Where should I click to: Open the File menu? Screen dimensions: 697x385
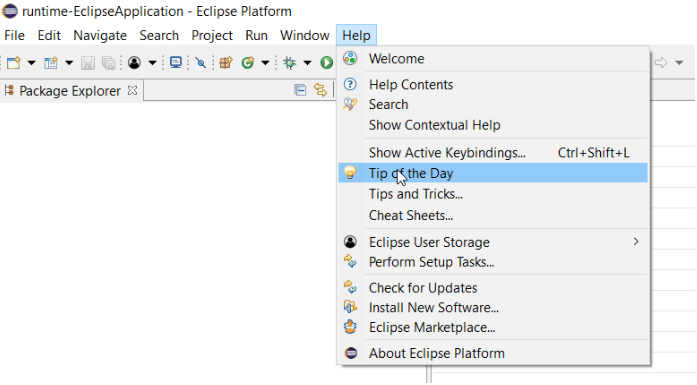pos(15,36)
